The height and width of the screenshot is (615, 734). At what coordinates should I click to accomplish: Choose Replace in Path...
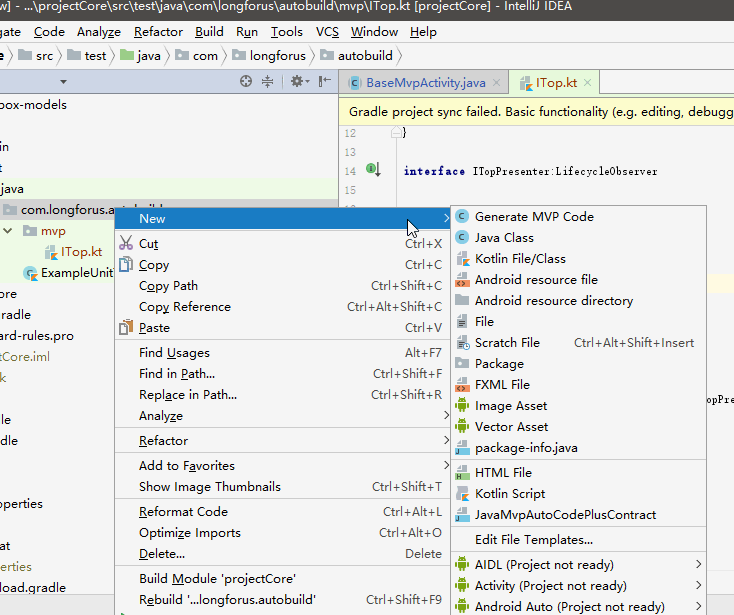[283, 395]
